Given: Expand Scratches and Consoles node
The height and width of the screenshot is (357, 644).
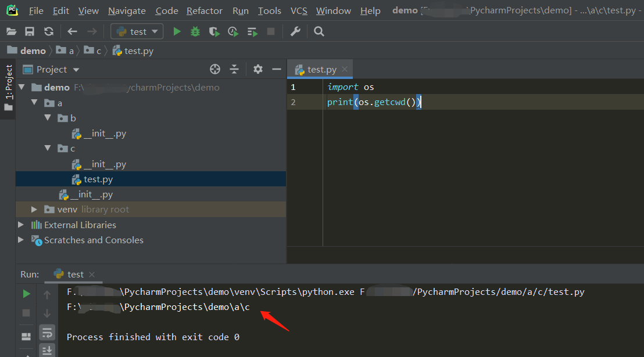Looking at the screenshot, I should click(x=20, y=240).
